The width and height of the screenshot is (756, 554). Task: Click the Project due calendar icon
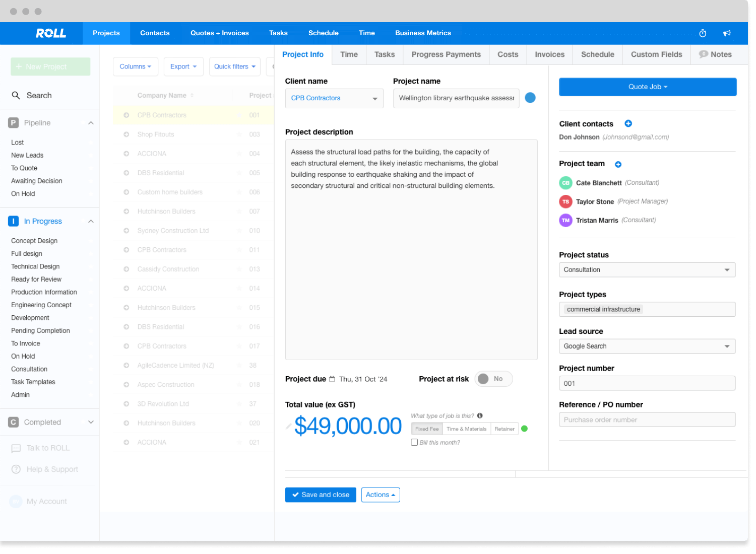pyautogui.click(x=332, y=379)
